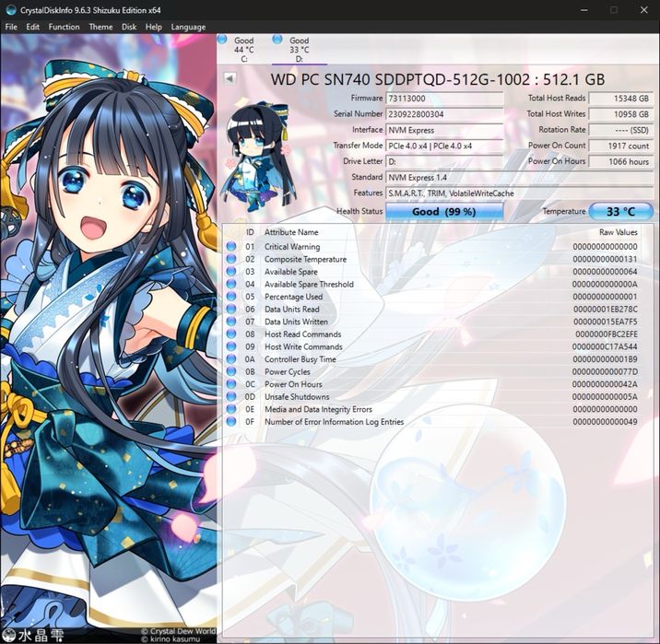Open the File menu
Image resolution: width=660 pixels, height=644 pixels.
coord(11,27)
